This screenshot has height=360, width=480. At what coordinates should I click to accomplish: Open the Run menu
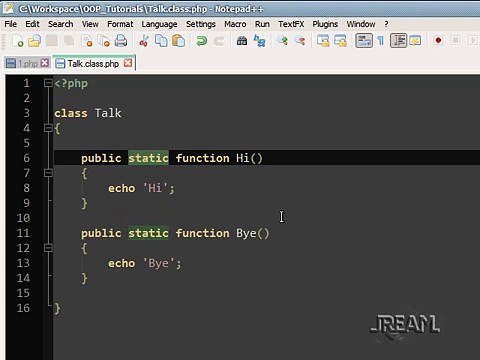[262, 24]
